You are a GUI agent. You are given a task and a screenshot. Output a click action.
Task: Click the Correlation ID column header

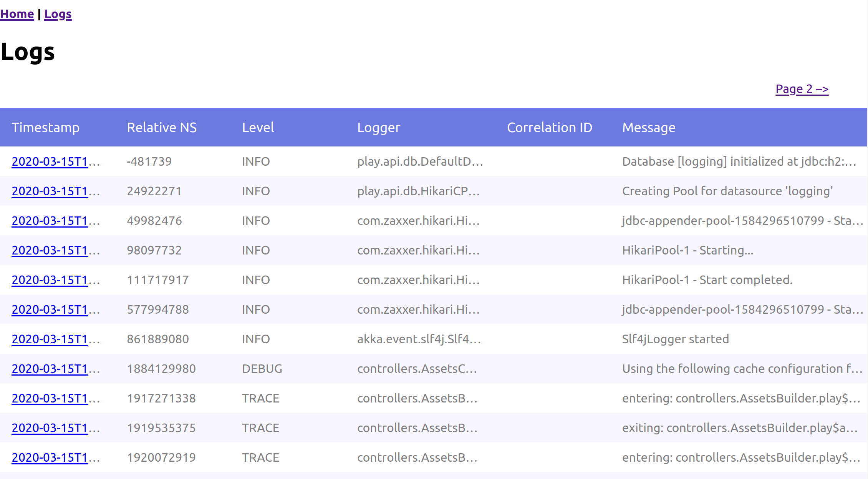[550, 127]
